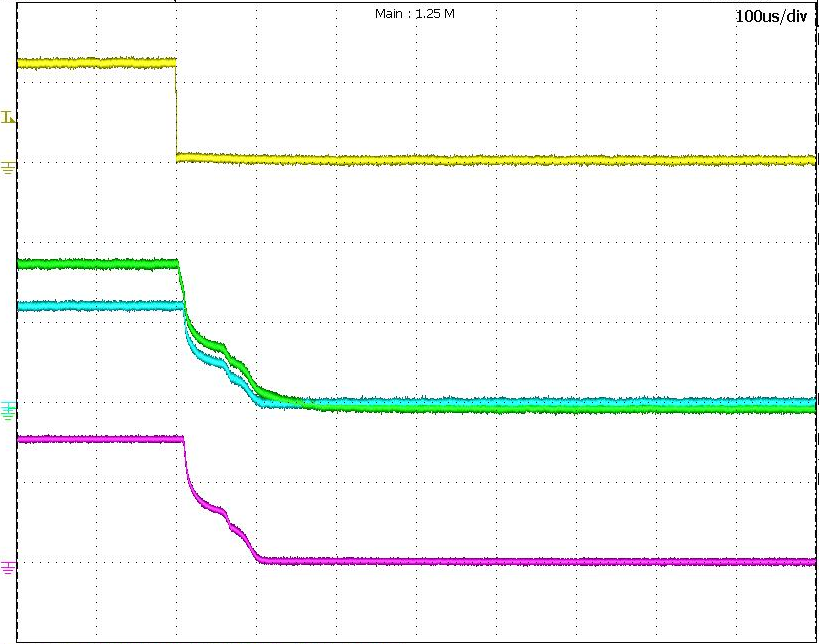Click the yellow trigger level marker
The width and height of the screenshot is (819, 644).
click(9, 118)
